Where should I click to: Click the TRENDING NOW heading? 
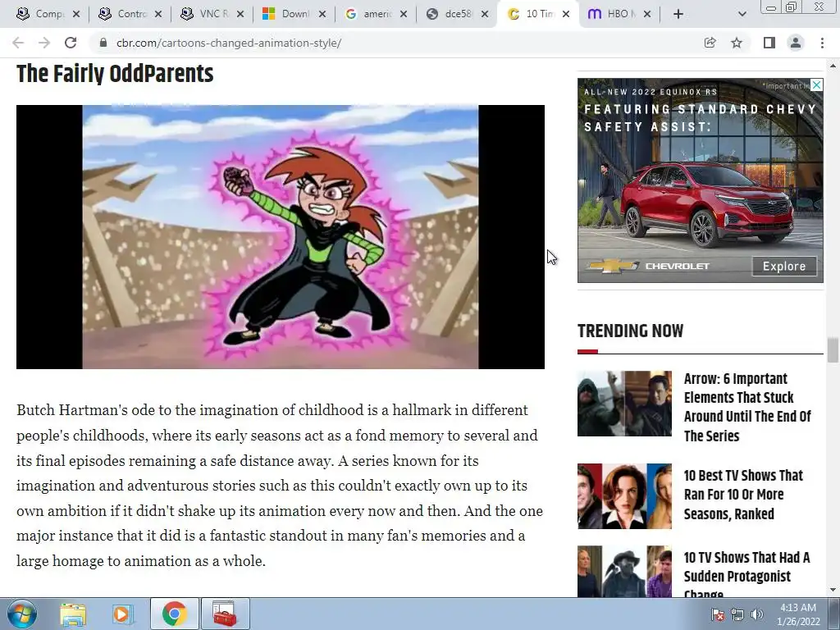pos(631,331)
